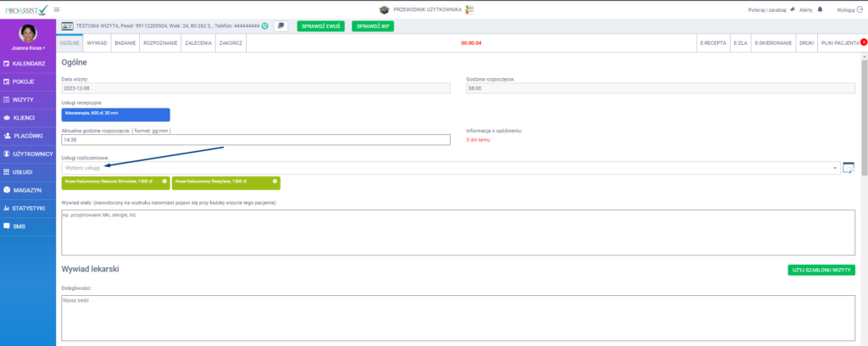This screenshot has width=868, height=346.
Task: Open the E-Recepta tab
Action: [x=712, y=42]
